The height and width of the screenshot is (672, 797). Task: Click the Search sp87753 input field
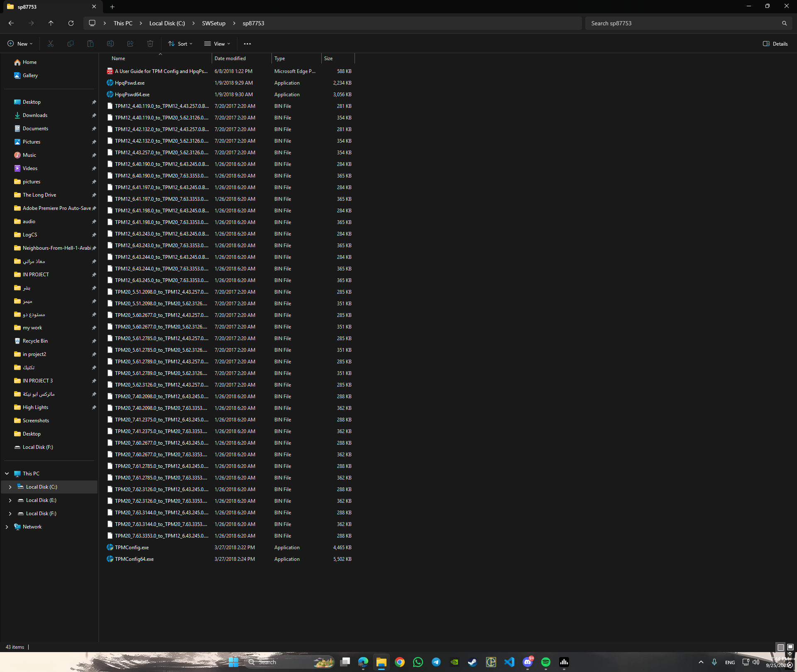coord(683,23)
